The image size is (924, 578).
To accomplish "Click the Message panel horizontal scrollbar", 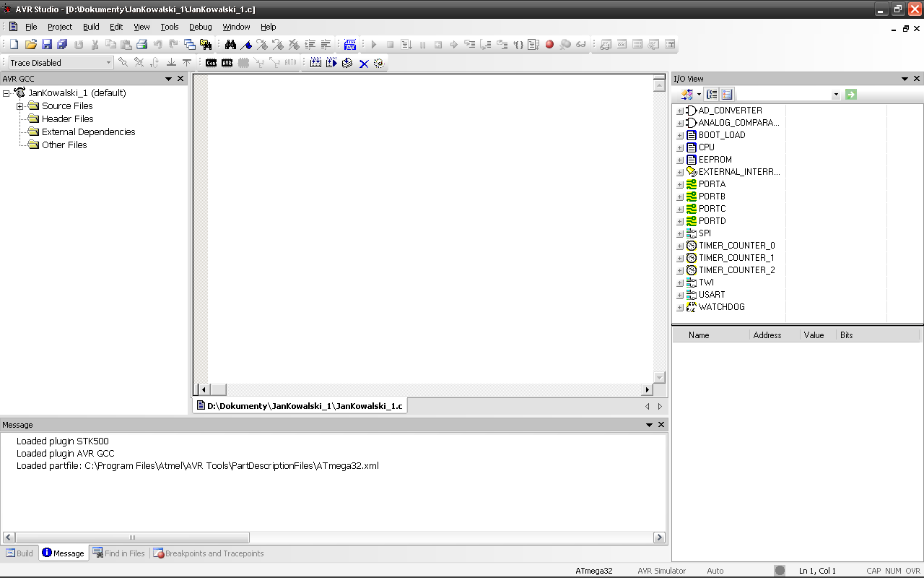I will [132, 538].
